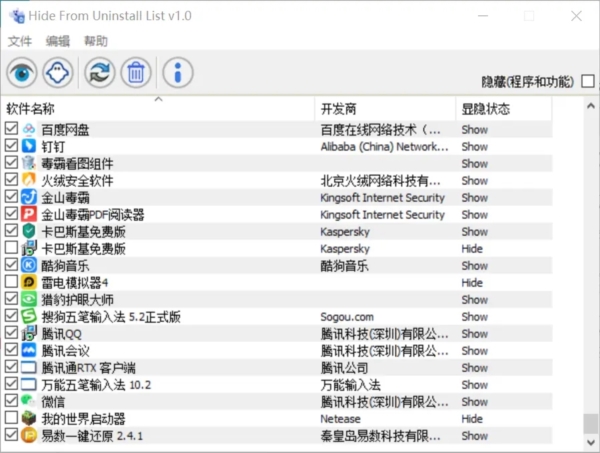This screenshot has height=453, width=600.
Task: Click the Hide From Uninstall List title icon
Action: tap(17, 16)
